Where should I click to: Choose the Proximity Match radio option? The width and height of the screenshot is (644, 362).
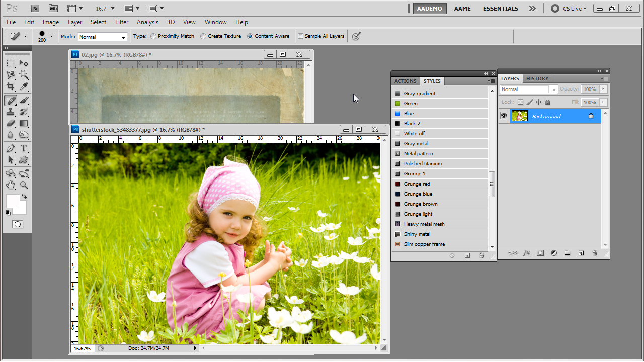pyautogui.click(x=153, y=36)
